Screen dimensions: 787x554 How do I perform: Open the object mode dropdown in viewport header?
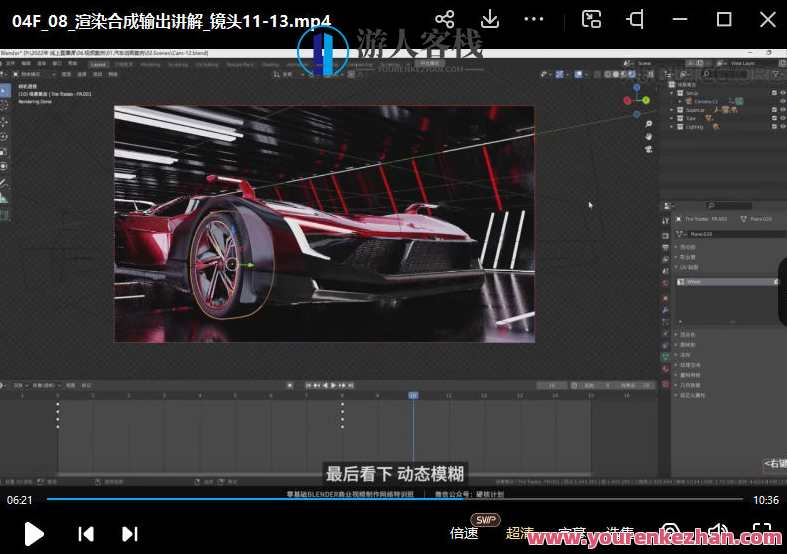(x=33, y=74)
